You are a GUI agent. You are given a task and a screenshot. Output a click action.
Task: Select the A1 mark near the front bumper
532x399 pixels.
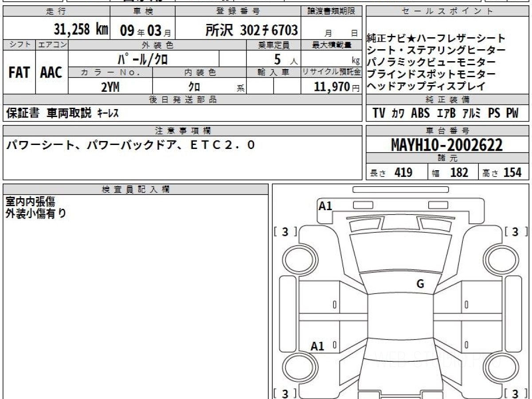[325, 206]
